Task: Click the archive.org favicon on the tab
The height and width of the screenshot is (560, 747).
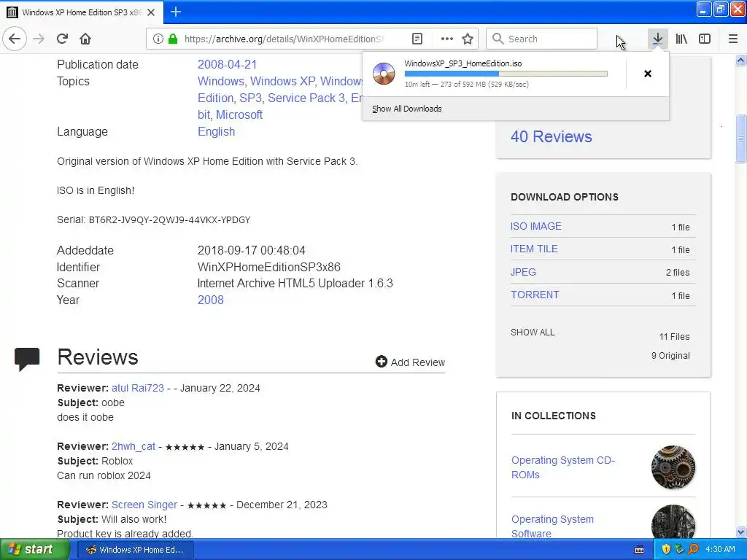Action: click(x=12, y=12)
